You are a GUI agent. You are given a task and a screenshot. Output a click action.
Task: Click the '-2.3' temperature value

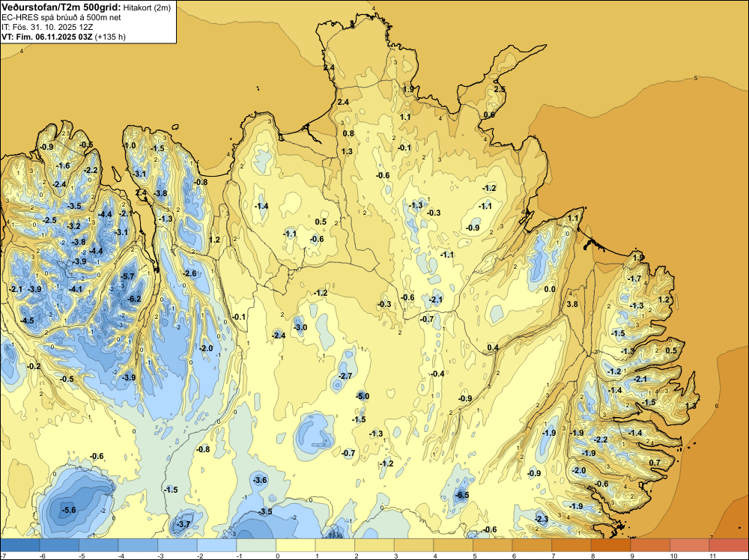coord(542,519)
